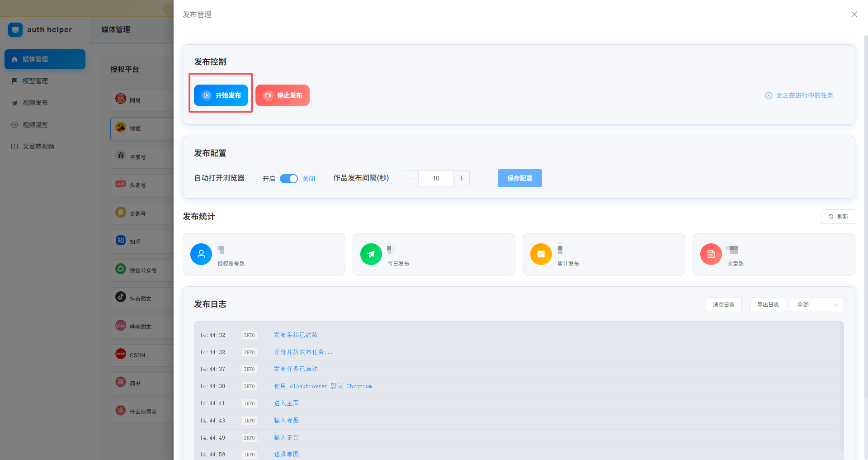Select the 头条号 platform icon
The height and width of the screenshot is (460, 868).
tap(121, 184)
